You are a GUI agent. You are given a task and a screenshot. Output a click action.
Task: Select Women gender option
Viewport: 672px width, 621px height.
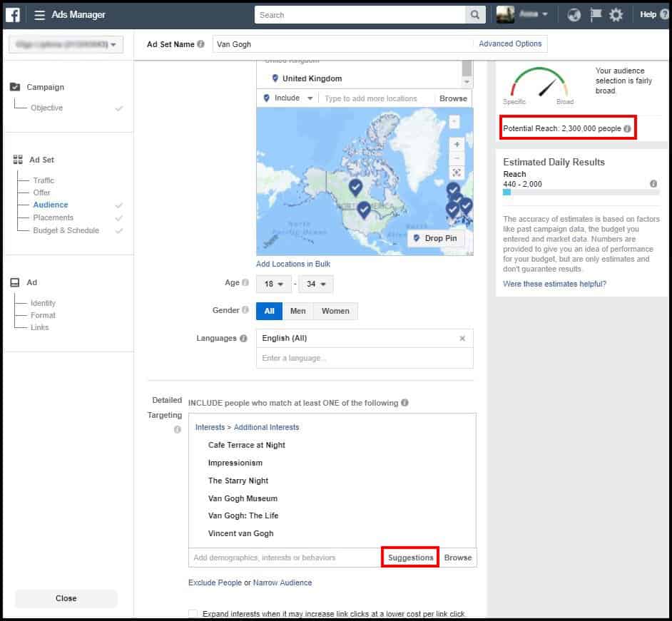335,311
